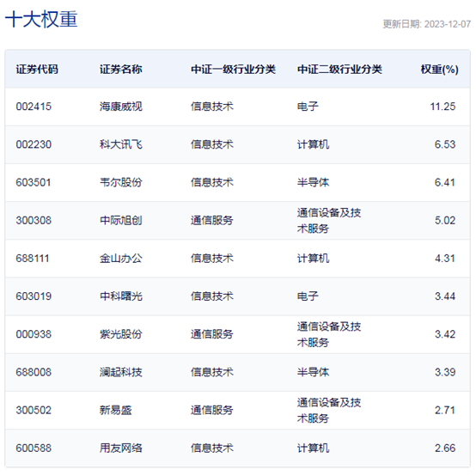Image resolution: width=476 pixels, height=476 pixels.
Task: Click weight value 3.39
Action: (445, 372)
